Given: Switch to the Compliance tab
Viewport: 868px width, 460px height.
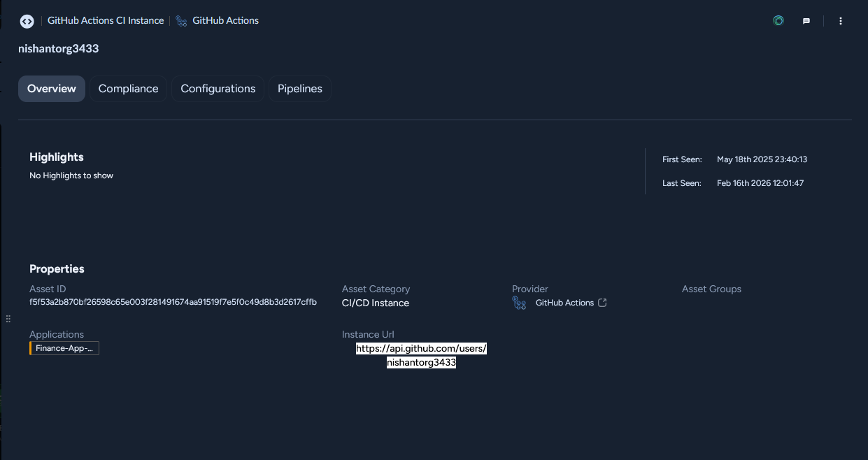Looking at the screenshot, I should pyautogui.click(x=128, y=89).
